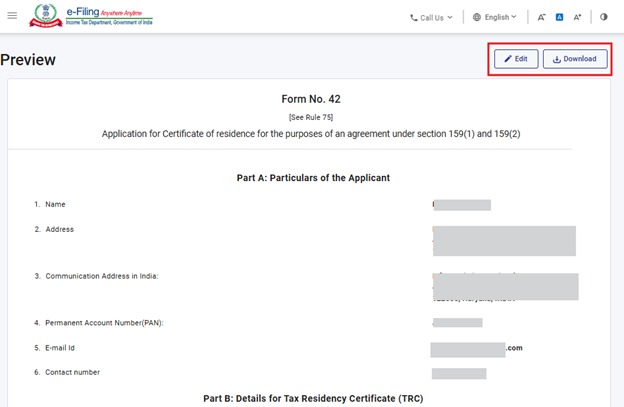Click the Part B Details for TRC heading
The height and width of the screenshot is (407, 624).
coord(311,397)
